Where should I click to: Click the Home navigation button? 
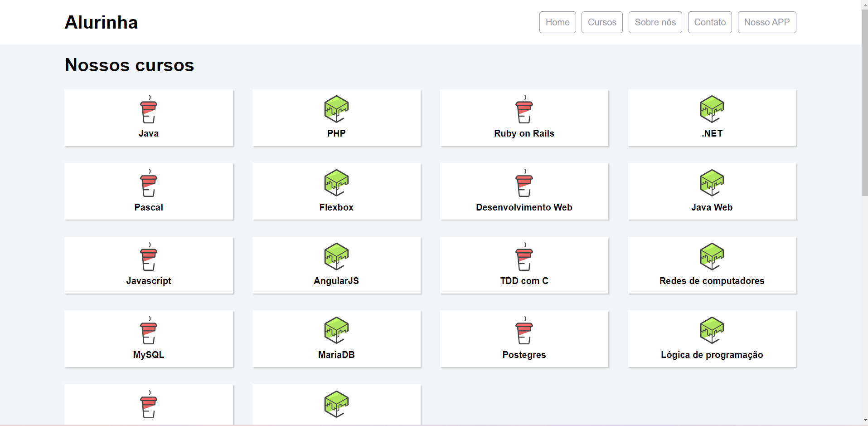(x=557, y=22)
